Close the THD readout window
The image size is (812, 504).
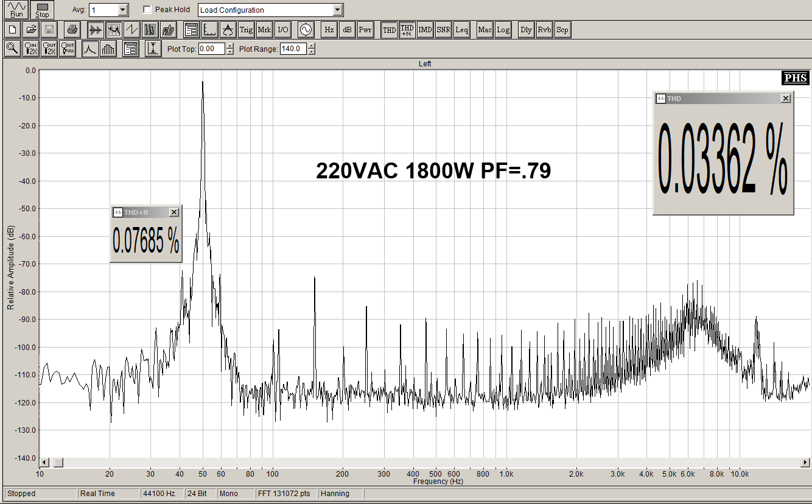785,99
